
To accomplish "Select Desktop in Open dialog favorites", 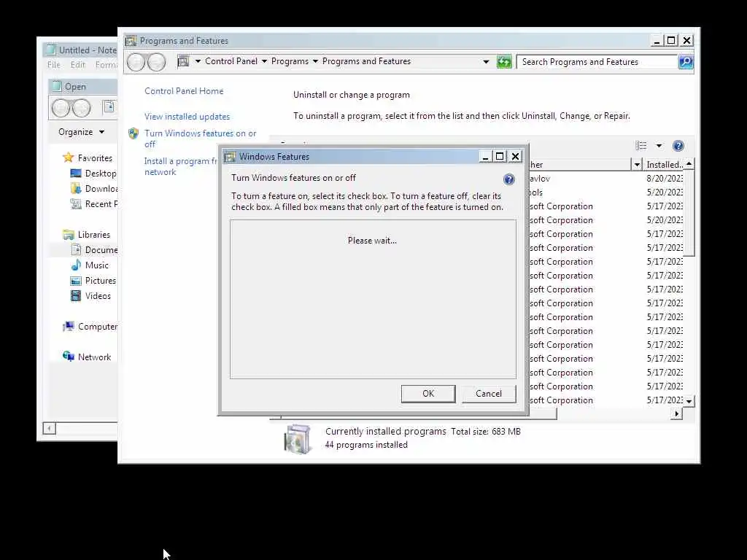I will (x=100, y=174).
